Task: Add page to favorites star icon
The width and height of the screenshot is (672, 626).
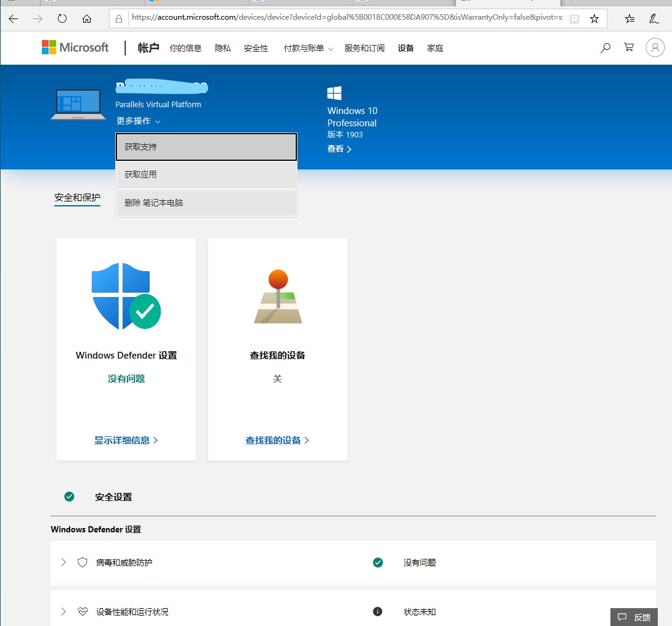Action: [x=594, y=19]
